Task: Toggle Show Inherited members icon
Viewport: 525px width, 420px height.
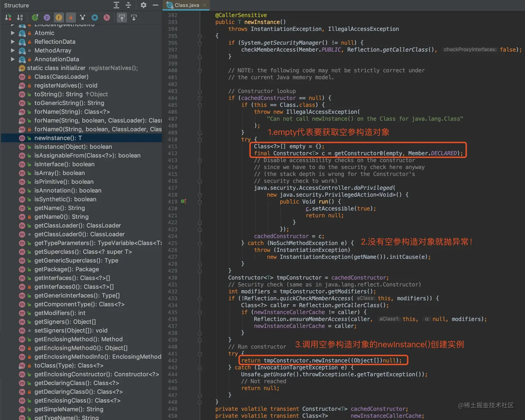Action: coord(35,17)
